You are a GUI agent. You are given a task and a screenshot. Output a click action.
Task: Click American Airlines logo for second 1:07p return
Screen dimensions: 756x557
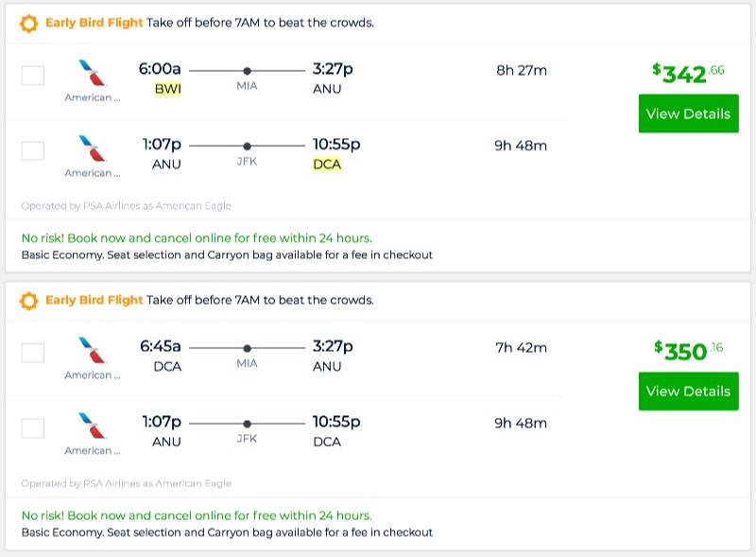coord(93,425)
